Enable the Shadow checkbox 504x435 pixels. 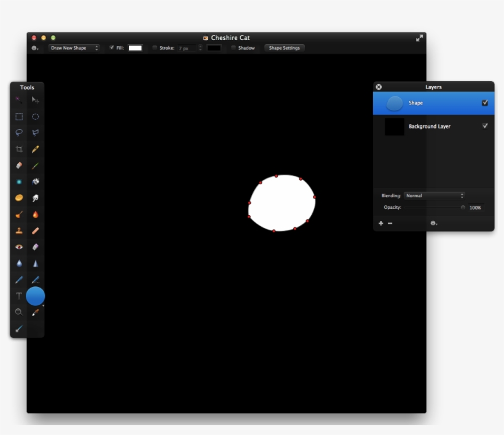[234, 47]
